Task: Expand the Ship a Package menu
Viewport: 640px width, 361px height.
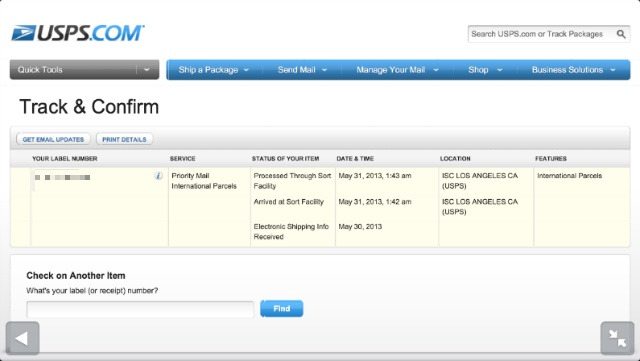Action: point(213,70)
